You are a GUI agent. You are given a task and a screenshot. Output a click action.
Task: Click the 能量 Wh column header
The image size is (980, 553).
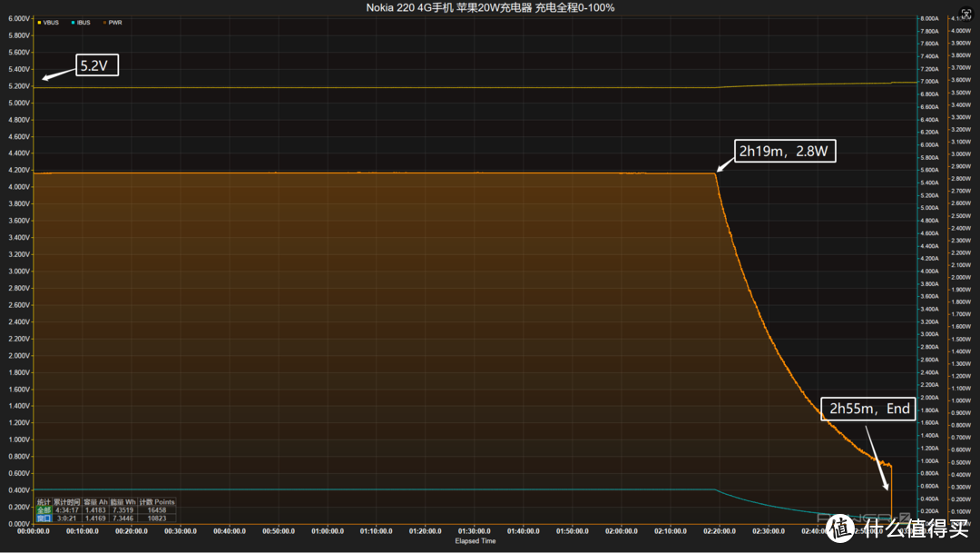click(x=123, y=502)
